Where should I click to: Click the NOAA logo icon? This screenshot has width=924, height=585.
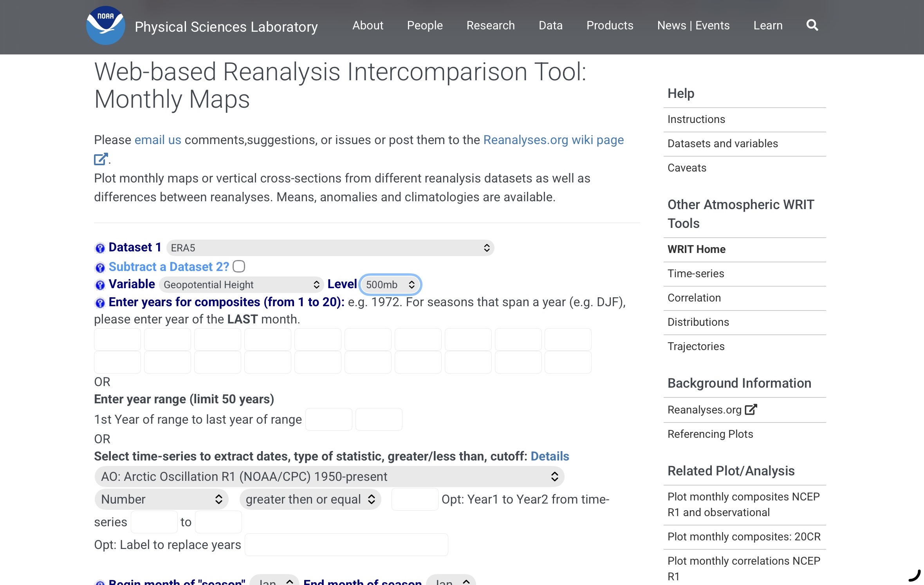pos(105,25)
